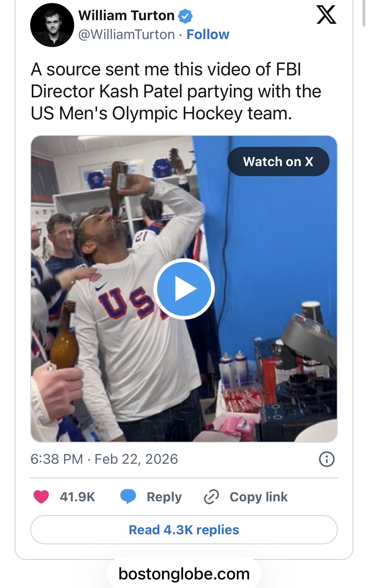The width and height of the screenshot is (368, 588).
Task: Follow @WilliamTurton
Action: (208, 34)
